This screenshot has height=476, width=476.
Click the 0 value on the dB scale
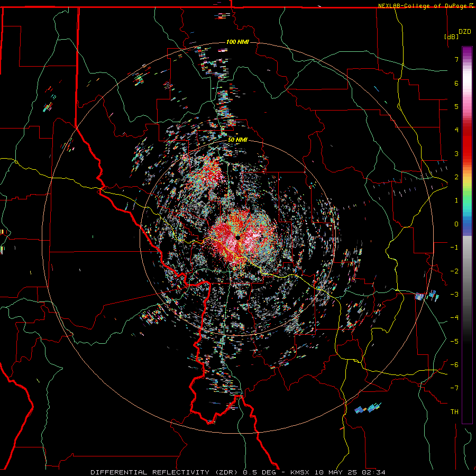click(456, 224)
